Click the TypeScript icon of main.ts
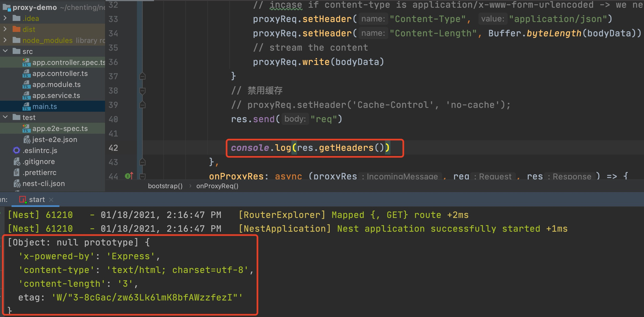Screen dimensions: 644x317 click(26, 106)
